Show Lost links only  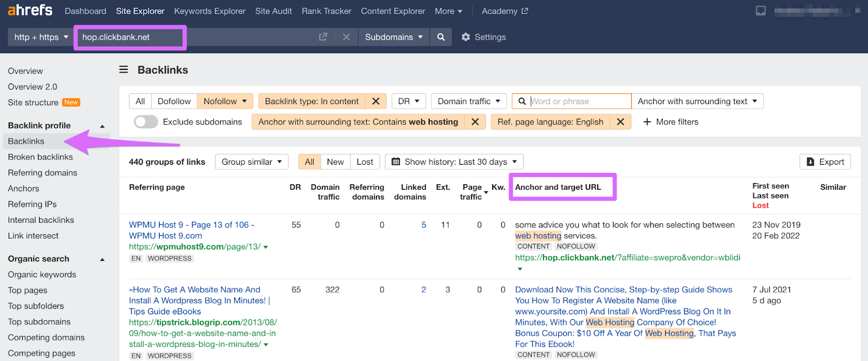[x=365, y=162]
